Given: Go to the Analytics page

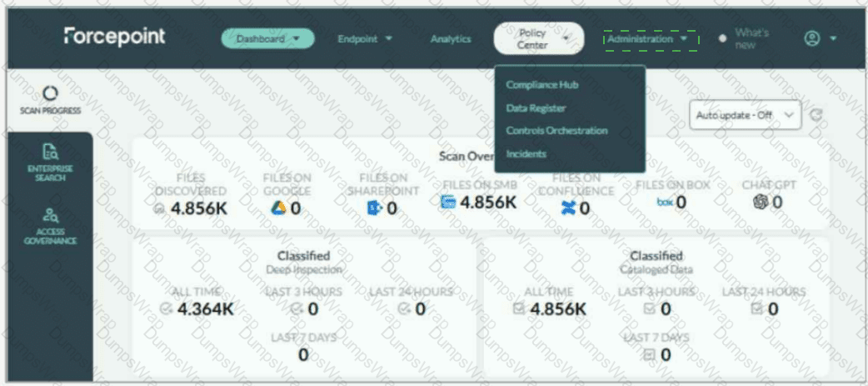Looking at the screenshot, I should [x=451, y=38].
